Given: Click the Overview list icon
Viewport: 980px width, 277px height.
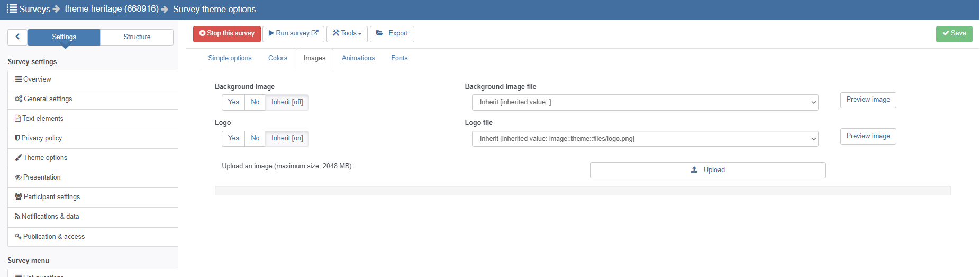Looking at the screenshot, I should (18, 79).
